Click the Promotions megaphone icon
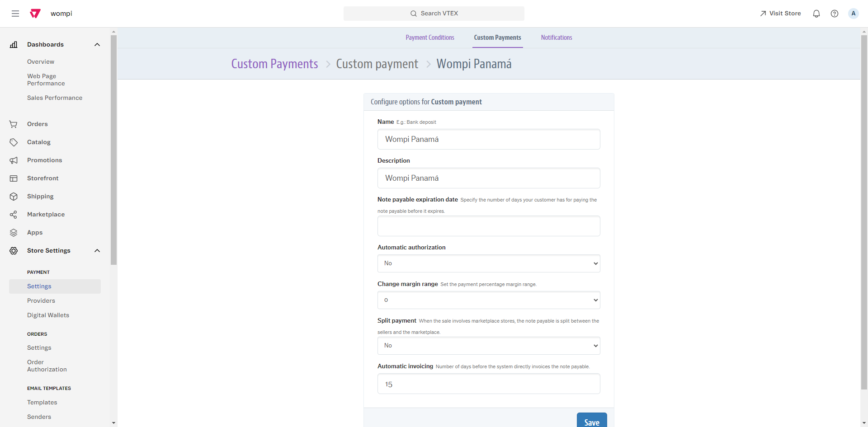The image size is (868, 427). (14, 160)
